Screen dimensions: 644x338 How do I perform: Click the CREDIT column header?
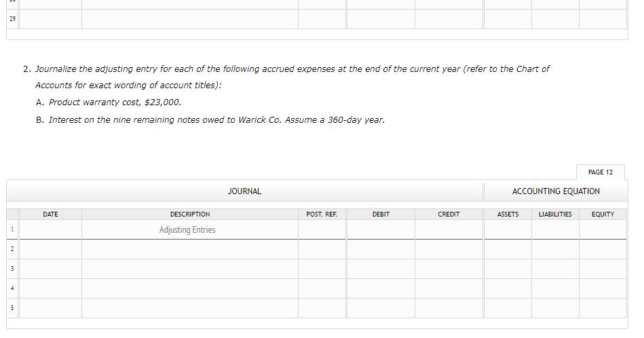pos(449,214)
